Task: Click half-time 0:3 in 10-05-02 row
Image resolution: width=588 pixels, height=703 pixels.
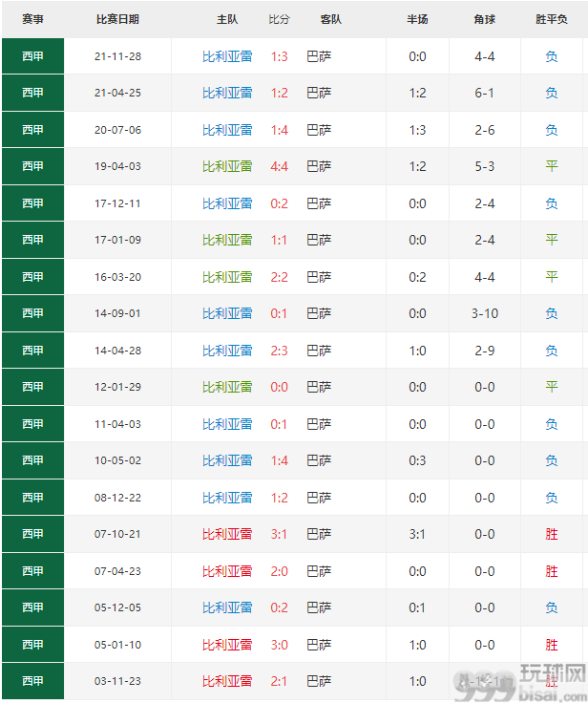Action: pos(417,460)
